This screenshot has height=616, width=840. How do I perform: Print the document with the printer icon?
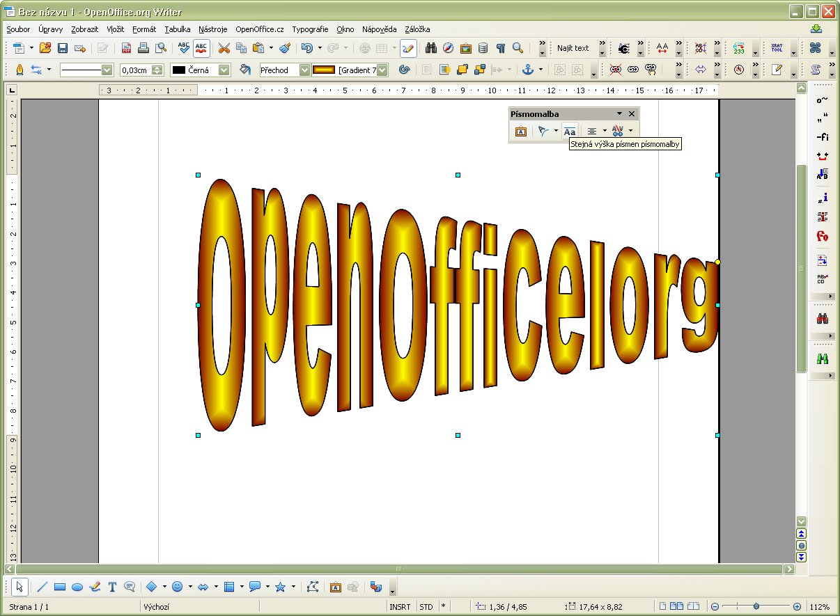tap(143, 48)
